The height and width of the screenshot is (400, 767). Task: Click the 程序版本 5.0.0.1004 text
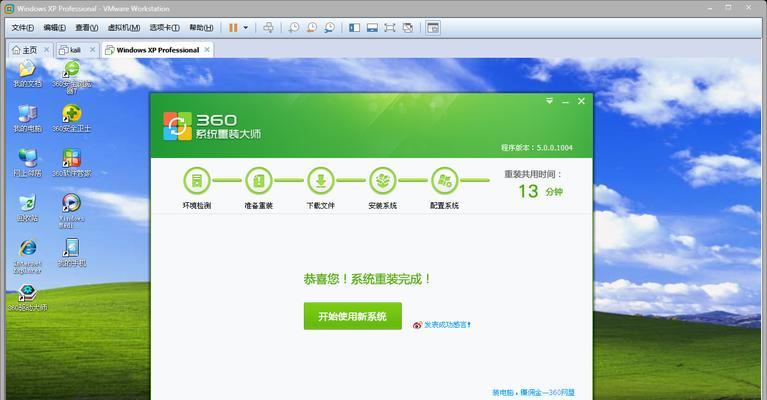[537, 148]
